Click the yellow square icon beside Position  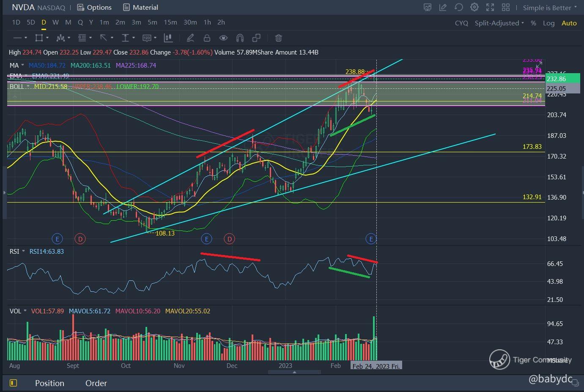13,383
